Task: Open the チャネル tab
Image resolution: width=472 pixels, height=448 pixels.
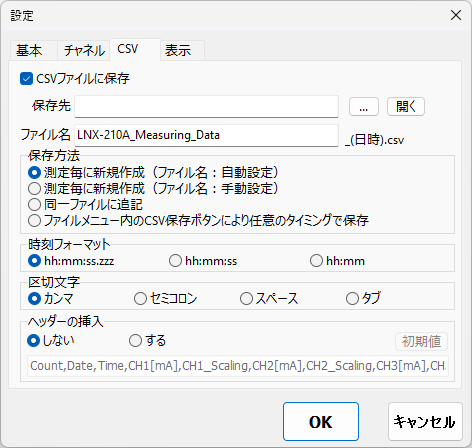Action: tap(84, 51)
